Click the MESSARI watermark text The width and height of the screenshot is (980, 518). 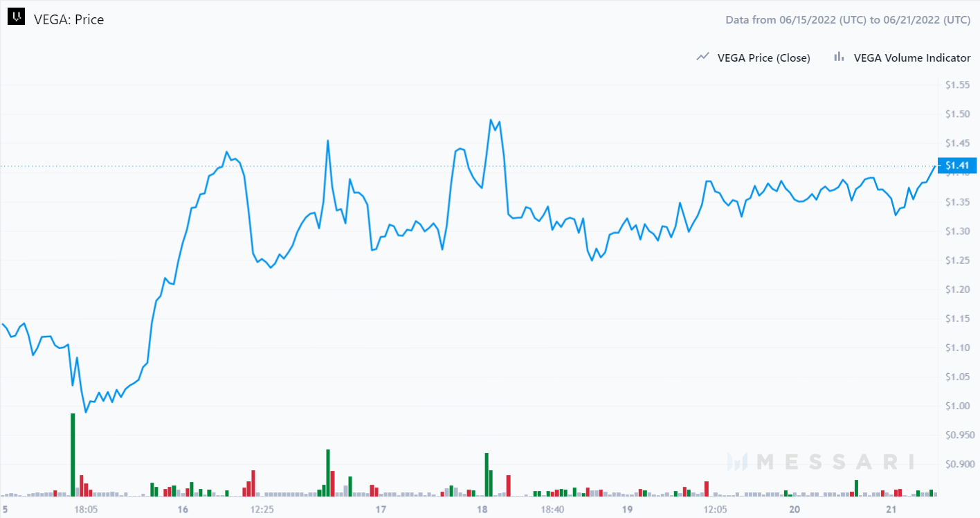(x=835, y=461)
